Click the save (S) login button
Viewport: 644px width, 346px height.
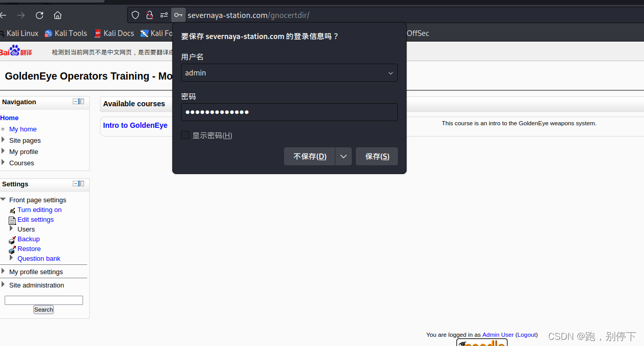pos(377,157)
